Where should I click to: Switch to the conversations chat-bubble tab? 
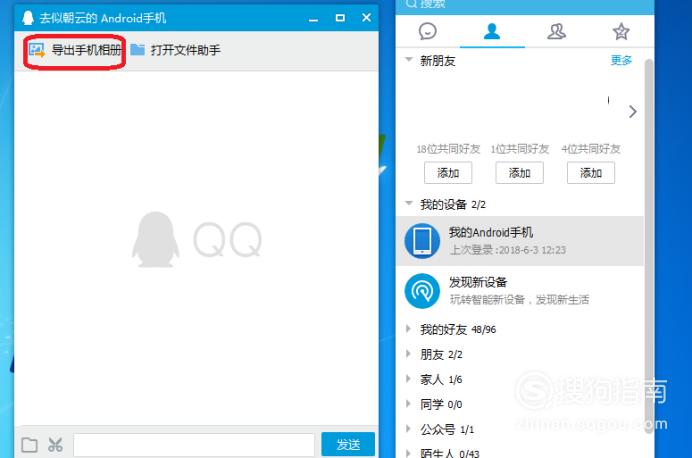point(427,31)
